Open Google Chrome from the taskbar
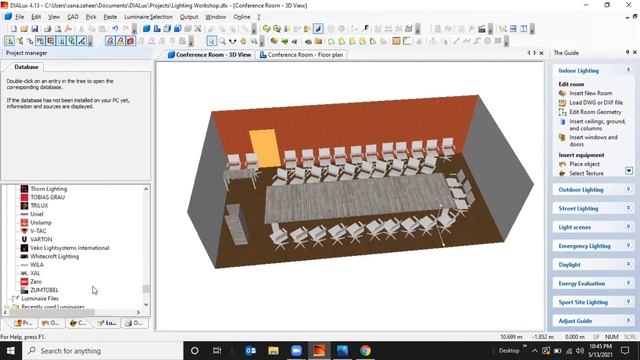The image size is (640, 360). click(x=365, y=351)
